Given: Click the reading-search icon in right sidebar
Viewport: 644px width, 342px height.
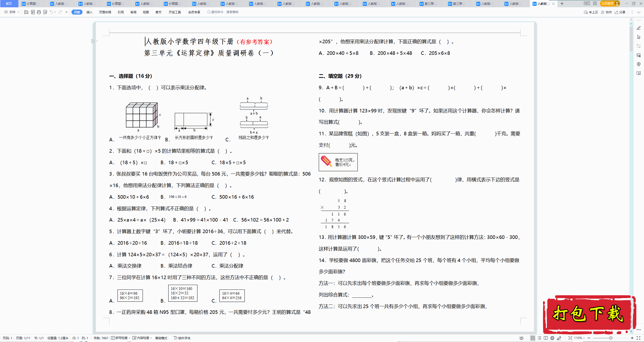Looking at the screenshot, I should (639, 73).
